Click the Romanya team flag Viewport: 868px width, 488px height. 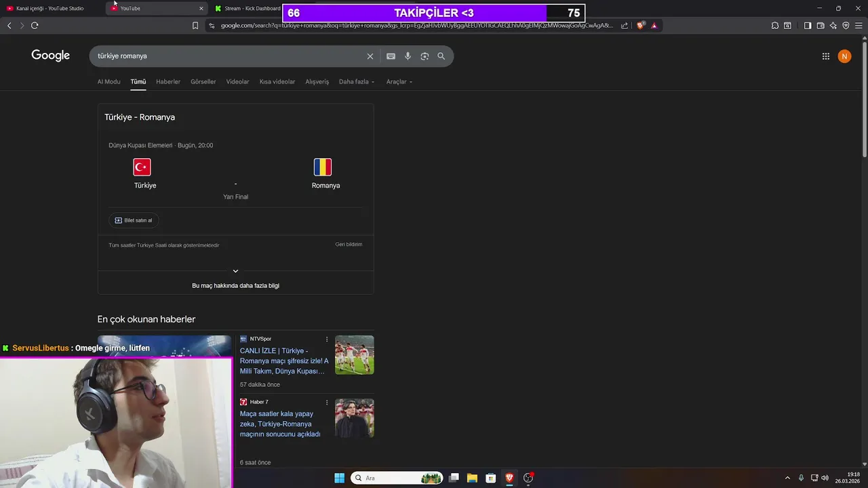click(323, 167)
